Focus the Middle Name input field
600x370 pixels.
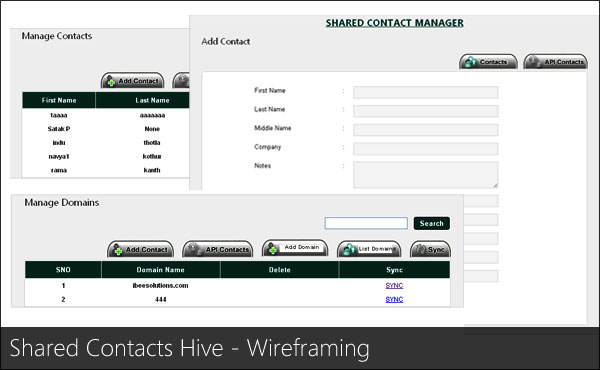pos(426,130)
